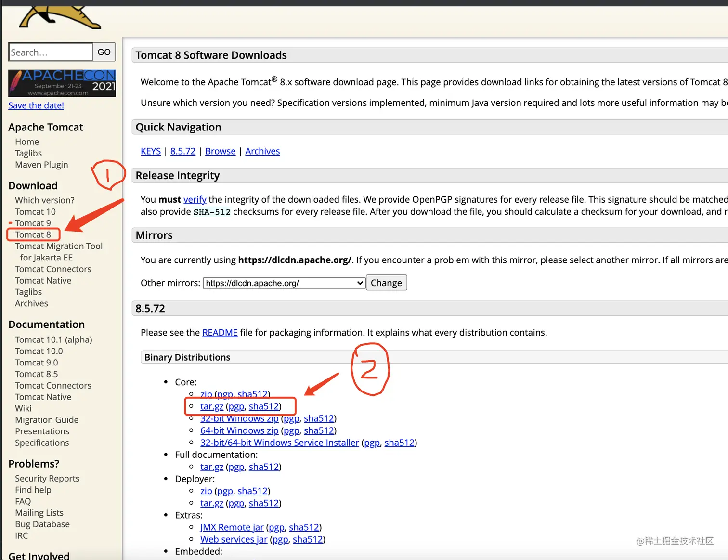Open sha512 checksum for Core tar.gz
This screenshot has height=560, width=728.
(264, 406)
